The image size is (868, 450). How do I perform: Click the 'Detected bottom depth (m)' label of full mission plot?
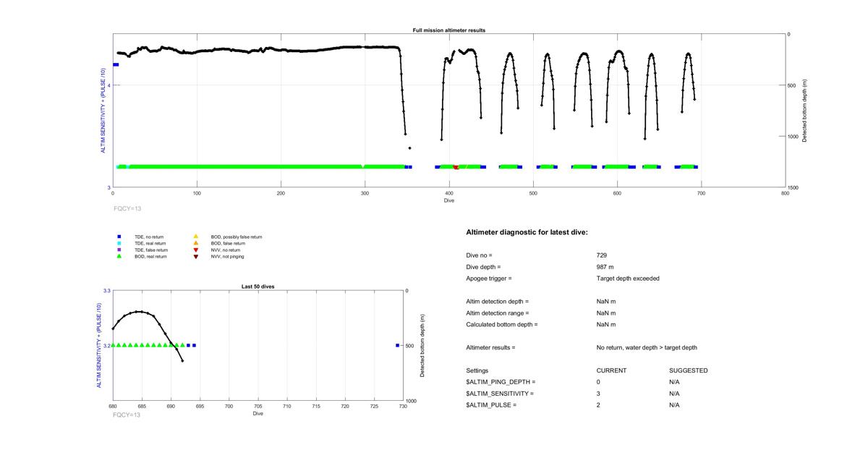[804, 111]
